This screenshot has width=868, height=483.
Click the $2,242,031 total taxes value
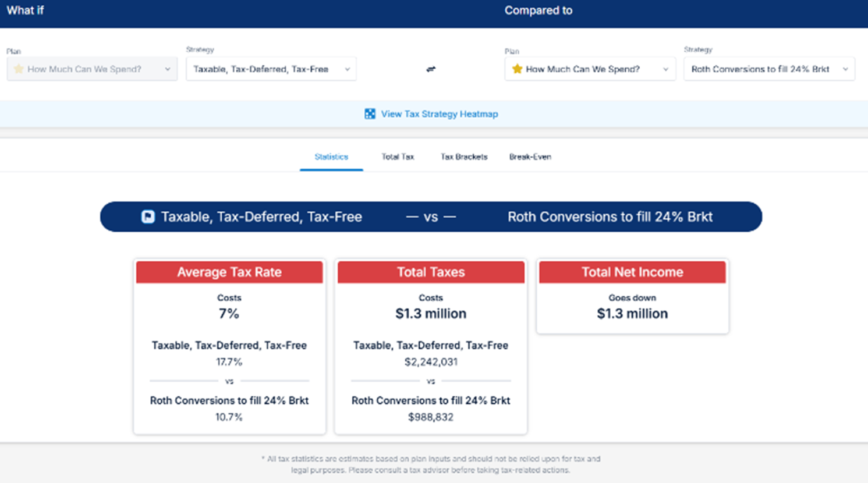point(431,362)
